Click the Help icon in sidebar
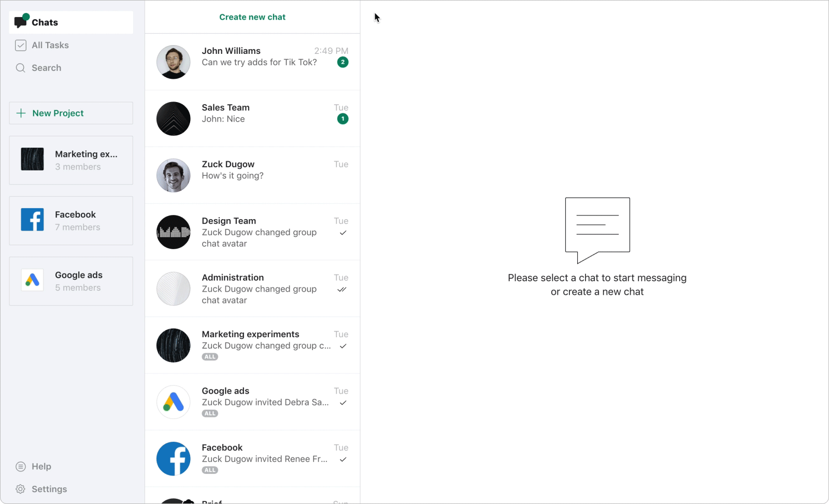This screenshot has width=829, height=504. pyautogui.click(x=21, y=466)
